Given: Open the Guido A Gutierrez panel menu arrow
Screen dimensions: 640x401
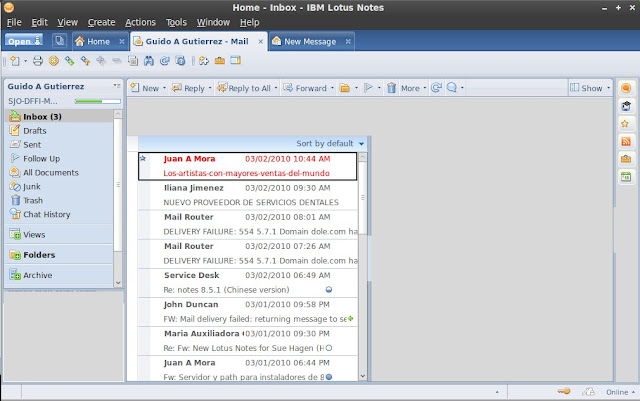Looking at the screenshot, I should tap(117, 86).
